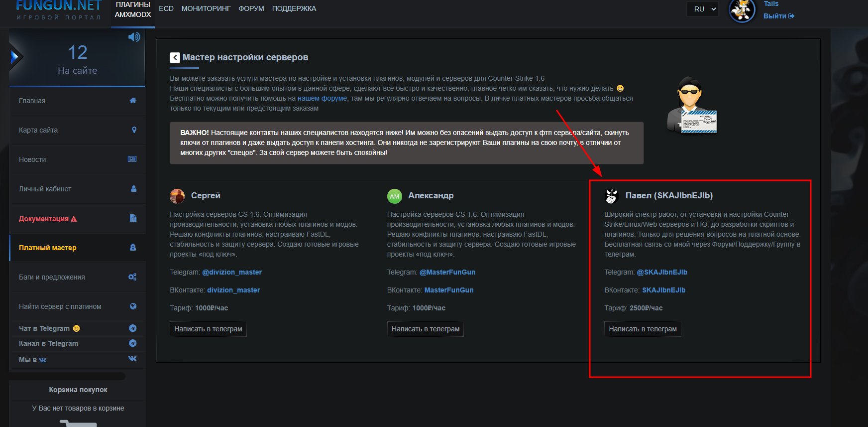Click the document icon beside Документация
Viewport: 868px width, 427px height.
[x=133, y=218]
